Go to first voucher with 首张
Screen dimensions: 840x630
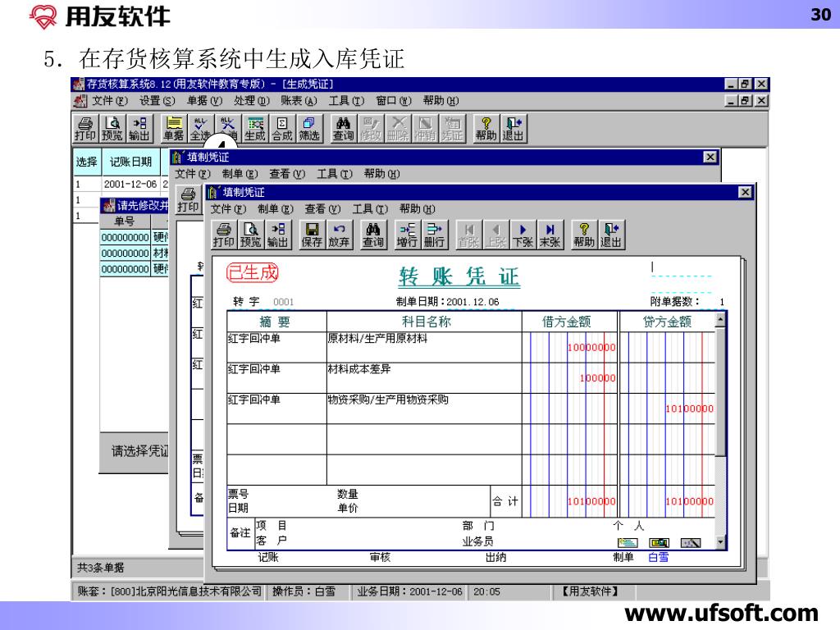468,235
